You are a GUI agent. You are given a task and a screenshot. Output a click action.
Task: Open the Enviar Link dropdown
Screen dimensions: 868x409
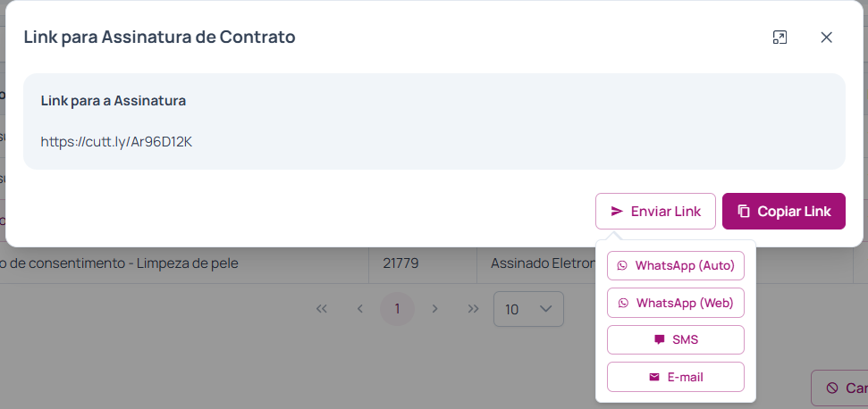(x=655, y=212)
